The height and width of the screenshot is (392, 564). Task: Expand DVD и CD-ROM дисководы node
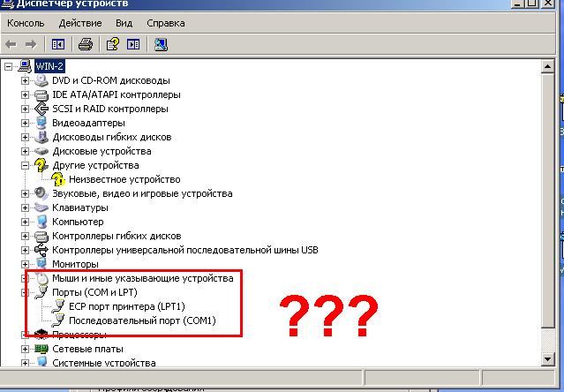click(x=25, y=80)
